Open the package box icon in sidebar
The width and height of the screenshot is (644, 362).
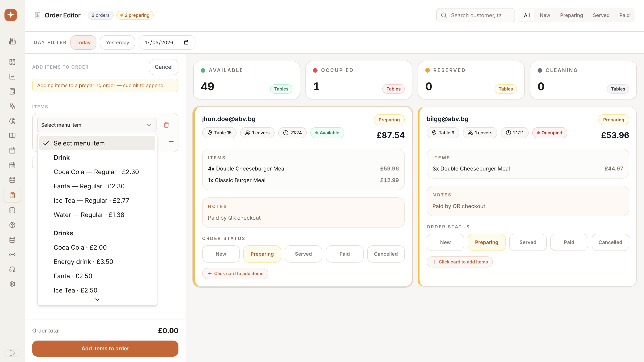(12, 225)
